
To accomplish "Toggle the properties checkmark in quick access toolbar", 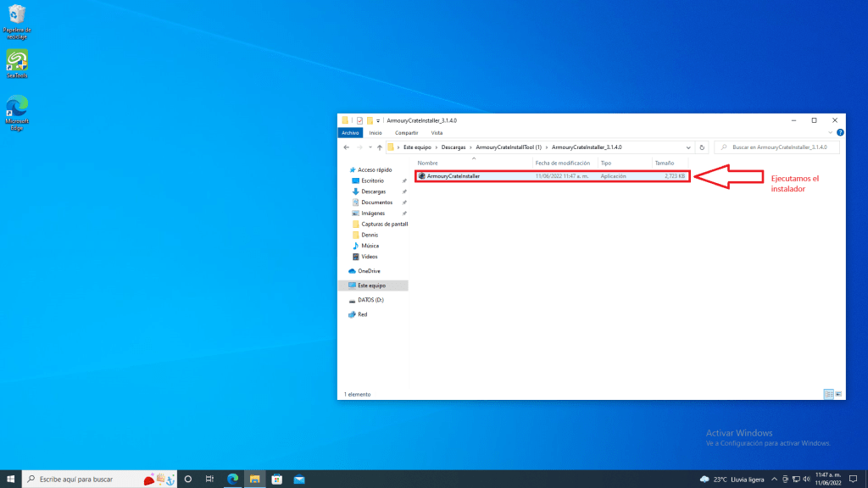I will 359,120.
